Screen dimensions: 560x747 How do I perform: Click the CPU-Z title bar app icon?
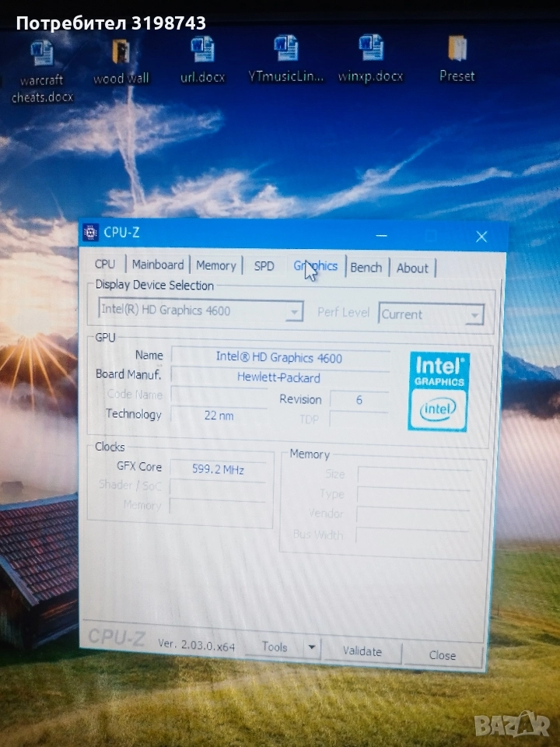tap(91, 232)
